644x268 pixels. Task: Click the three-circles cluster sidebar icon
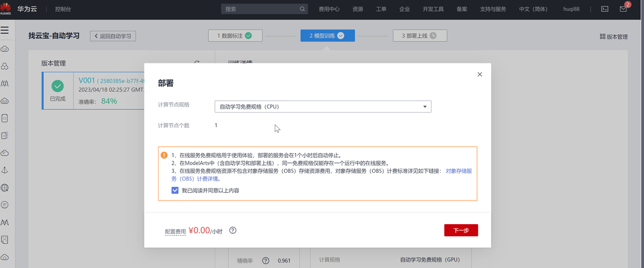tap(5, 66)
